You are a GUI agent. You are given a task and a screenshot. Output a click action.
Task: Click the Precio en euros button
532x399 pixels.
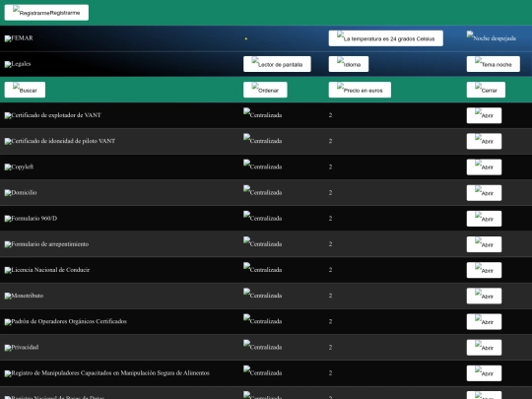pyautogui.click(x=360, y=90)
